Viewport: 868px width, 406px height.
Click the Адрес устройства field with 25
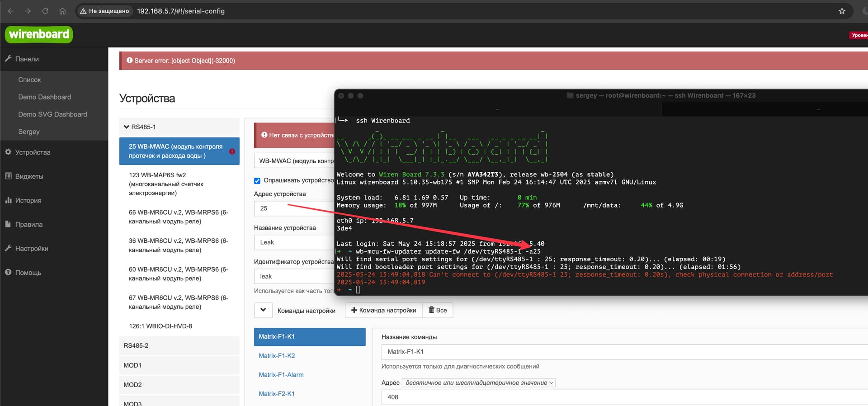coord(294,208)
